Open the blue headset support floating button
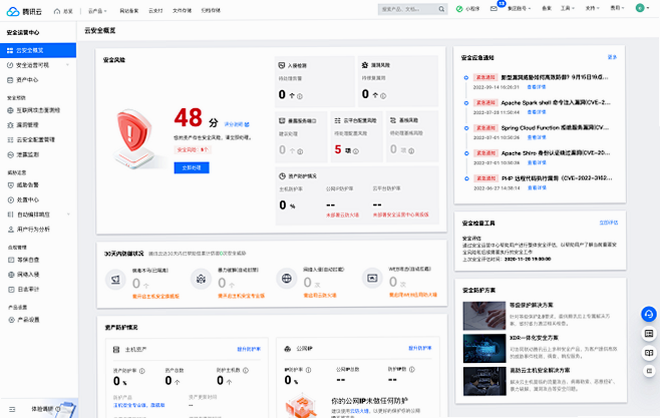 tap(649, 314)
